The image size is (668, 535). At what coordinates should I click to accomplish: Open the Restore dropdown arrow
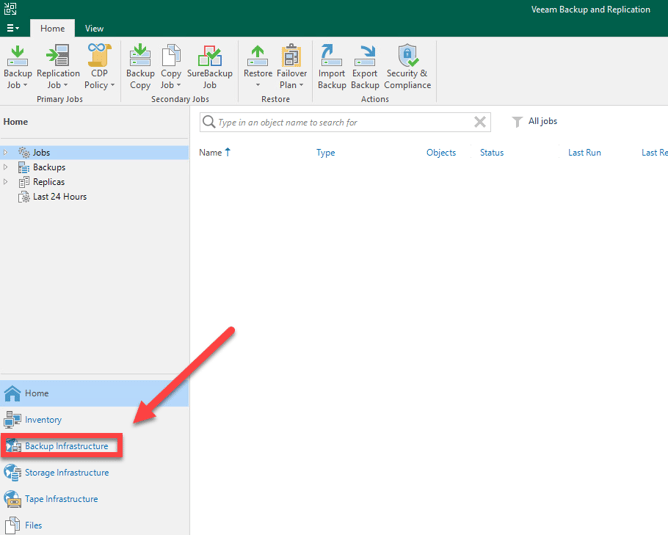pos(258,85)
